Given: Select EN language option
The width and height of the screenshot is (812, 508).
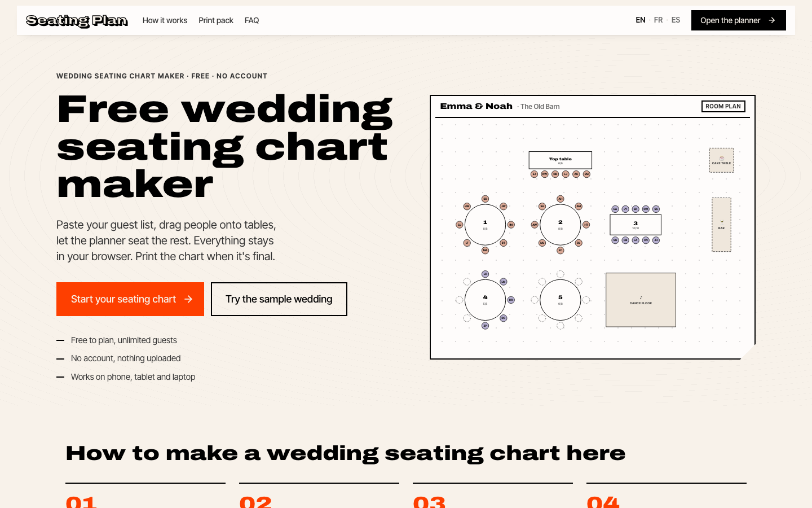Looking at the screenshot, I should (x=641, y=20).
